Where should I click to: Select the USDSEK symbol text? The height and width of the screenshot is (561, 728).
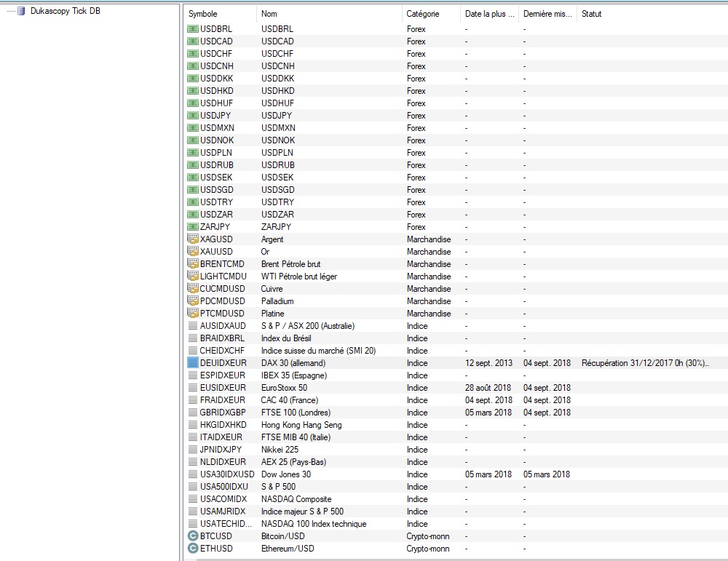tap(216, 178)
